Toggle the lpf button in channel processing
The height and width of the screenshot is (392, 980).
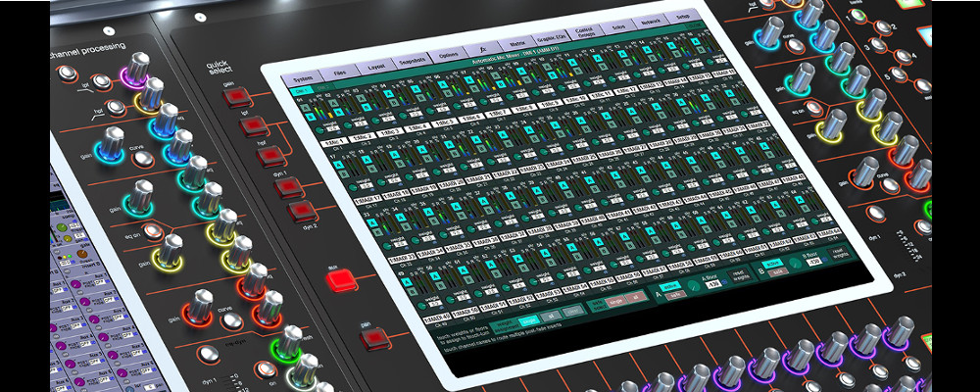coord(101,81)
